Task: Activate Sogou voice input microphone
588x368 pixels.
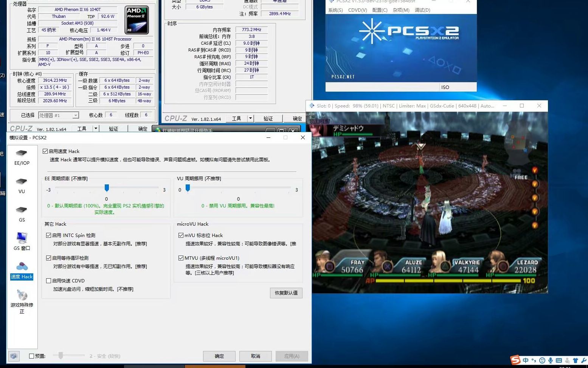Action: point(551,360)
